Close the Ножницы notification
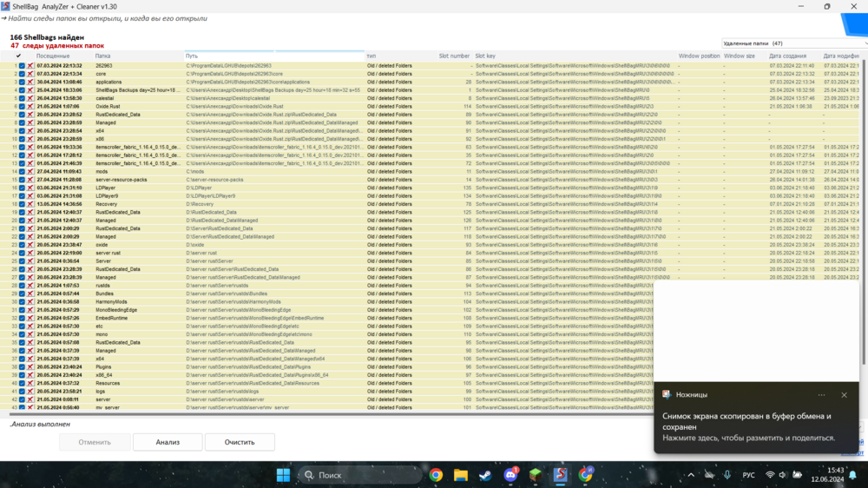 (x=845, y=395)
